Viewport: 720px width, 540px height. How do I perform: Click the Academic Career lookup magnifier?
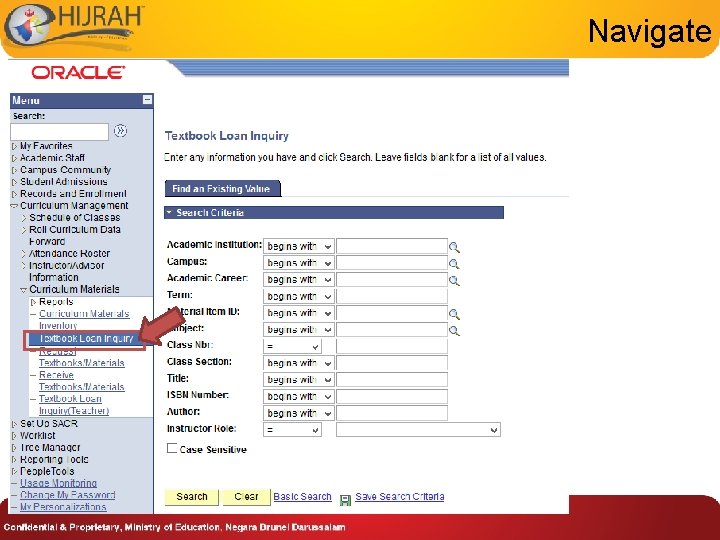[x=454, y=280]
